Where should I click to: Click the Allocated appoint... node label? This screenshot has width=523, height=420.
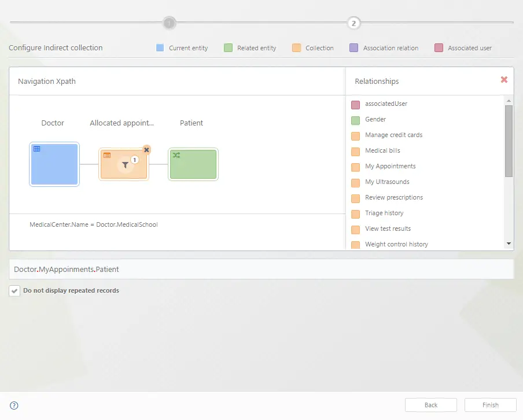(121, 123)
